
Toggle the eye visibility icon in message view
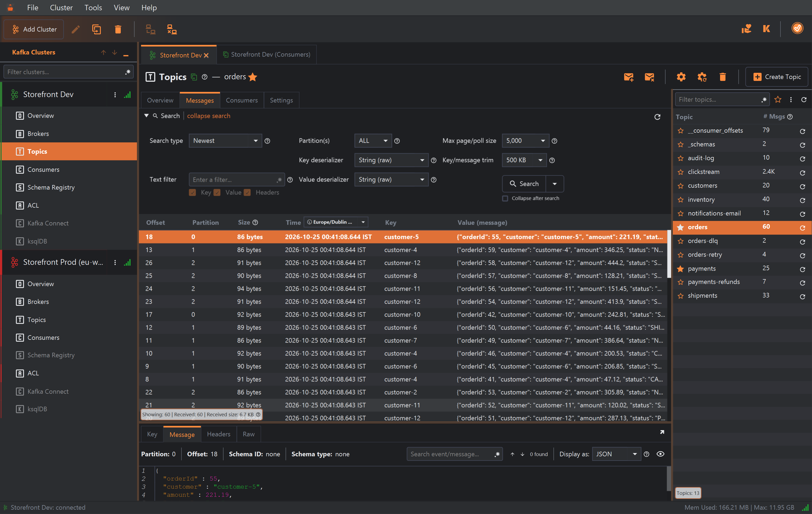[660, 454]
